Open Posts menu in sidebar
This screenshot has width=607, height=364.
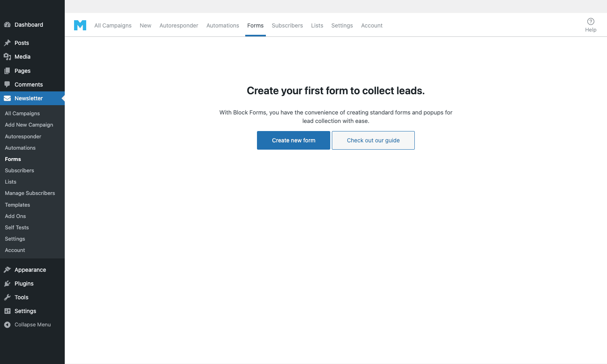click(32, 43)
